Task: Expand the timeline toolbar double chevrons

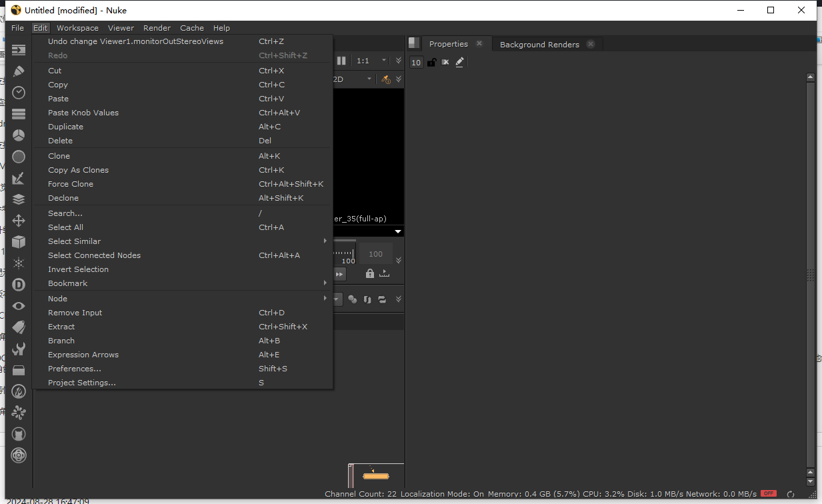Action: pos(399,261)
